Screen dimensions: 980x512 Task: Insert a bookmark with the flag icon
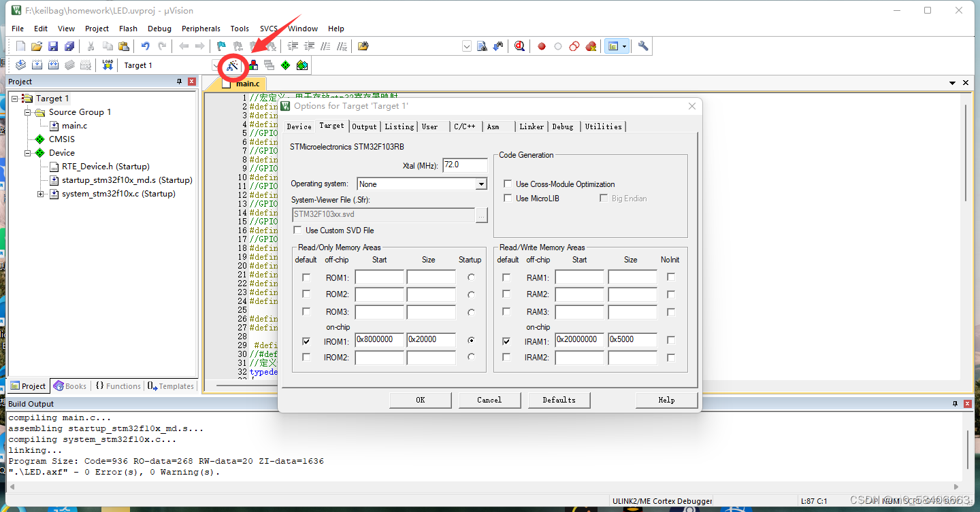(x=221, y=46)
